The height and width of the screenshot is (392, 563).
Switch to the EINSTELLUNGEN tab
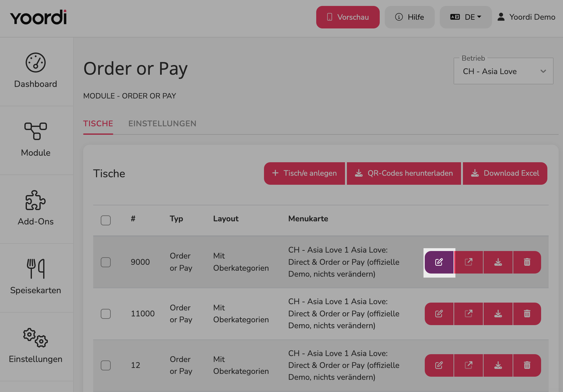click(x=162, y=123)
